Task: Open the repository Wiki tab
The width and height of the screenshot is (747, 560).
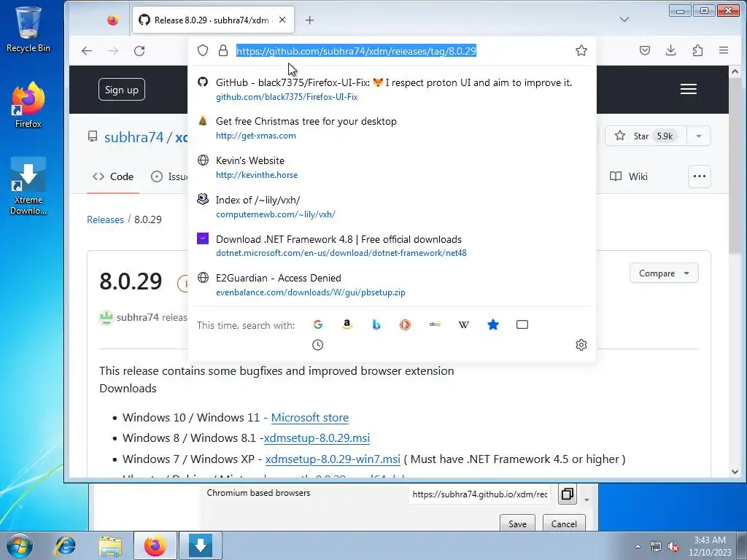Action: pos(628,176)
